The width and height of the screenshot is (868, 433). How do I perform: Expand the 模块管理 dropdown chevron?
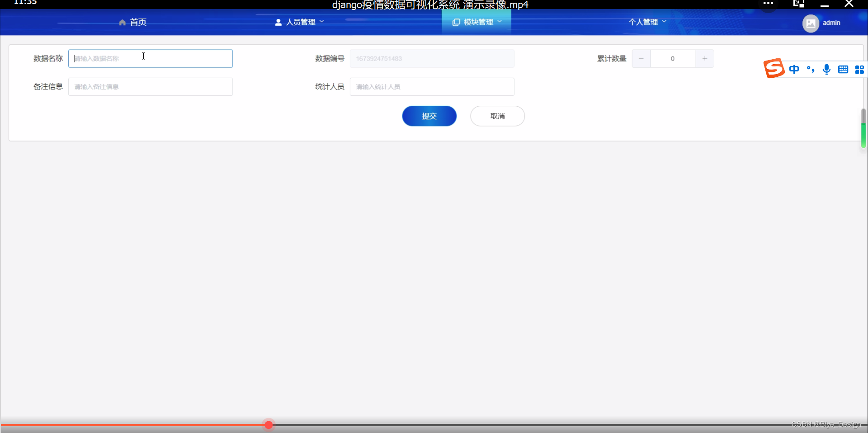click(500, 21)
